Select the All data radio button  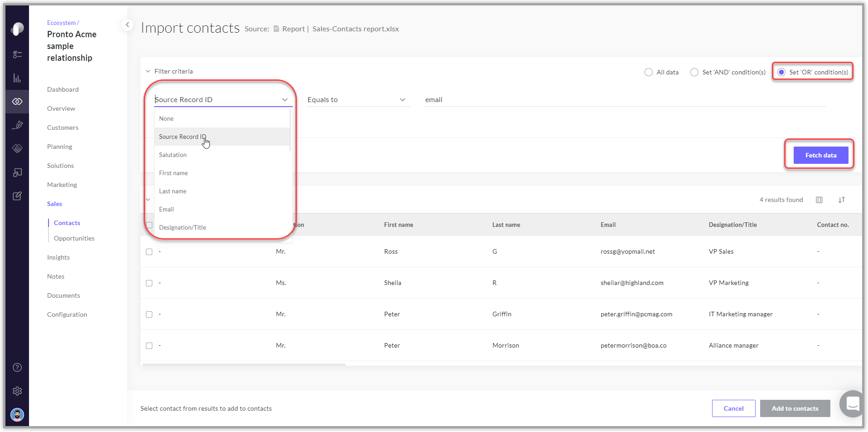tap(649, 72)
